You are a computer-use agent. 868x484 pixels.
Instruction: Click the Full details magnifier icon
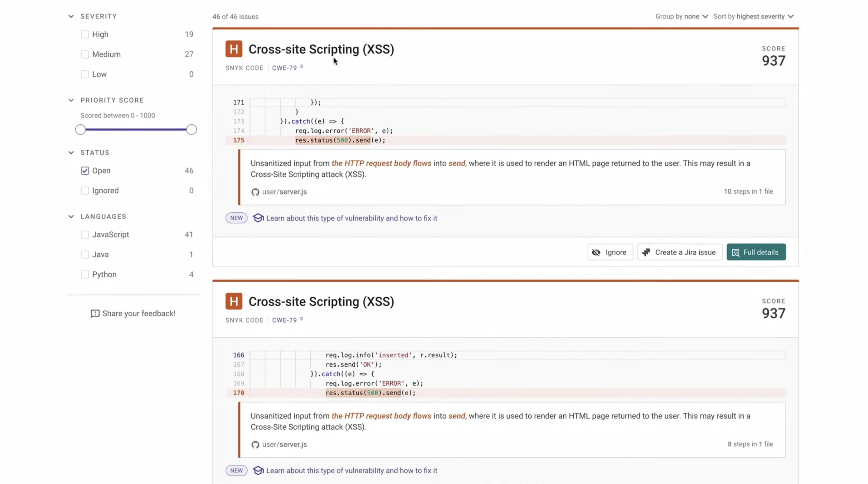coord(736,253)
